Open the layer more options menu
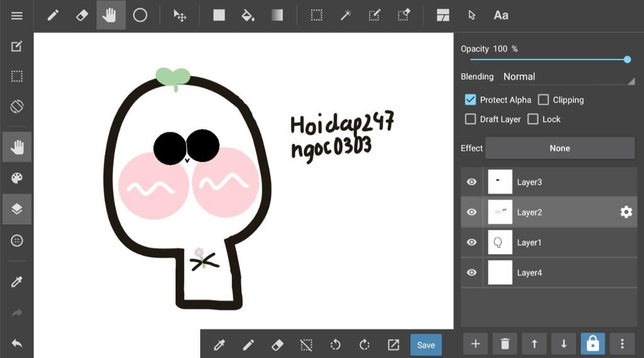The image size is (644, 358). pyautogui.click(x=622, y=344)
